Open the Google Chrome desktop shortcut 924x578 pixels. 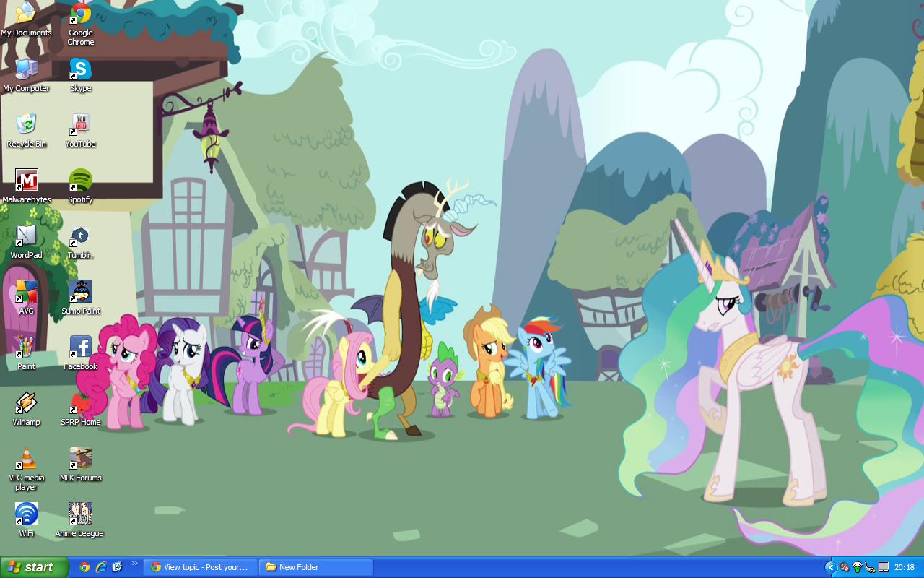(x=80, y=14)
